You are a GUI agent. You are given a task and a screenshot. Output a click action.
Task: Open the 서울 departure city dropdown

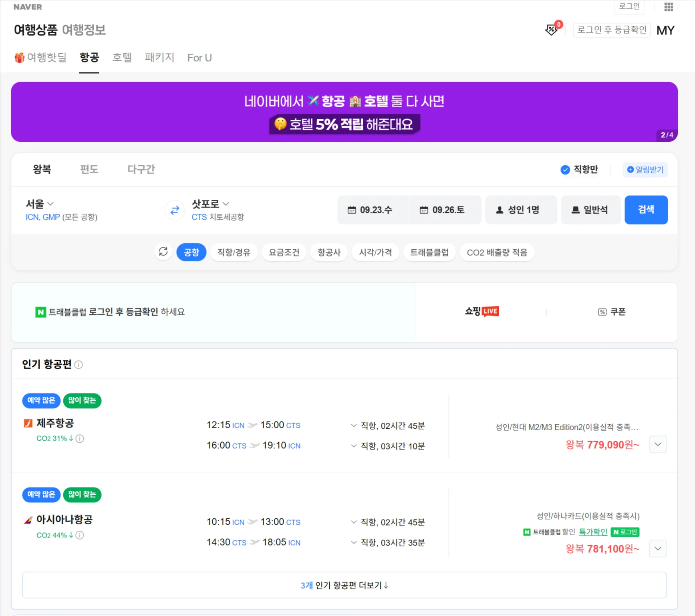click(x=39, y=204)
